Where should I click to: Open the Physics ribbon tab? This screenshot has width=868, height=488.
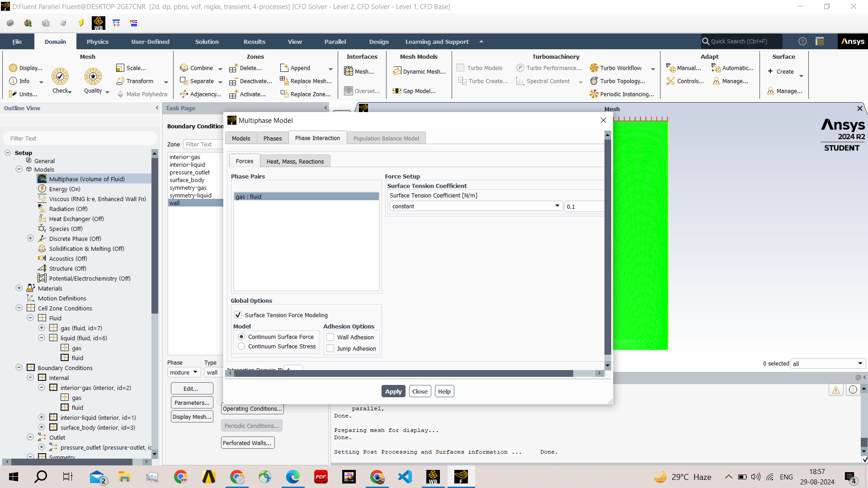pyautogui.click(x=97, y=42)
